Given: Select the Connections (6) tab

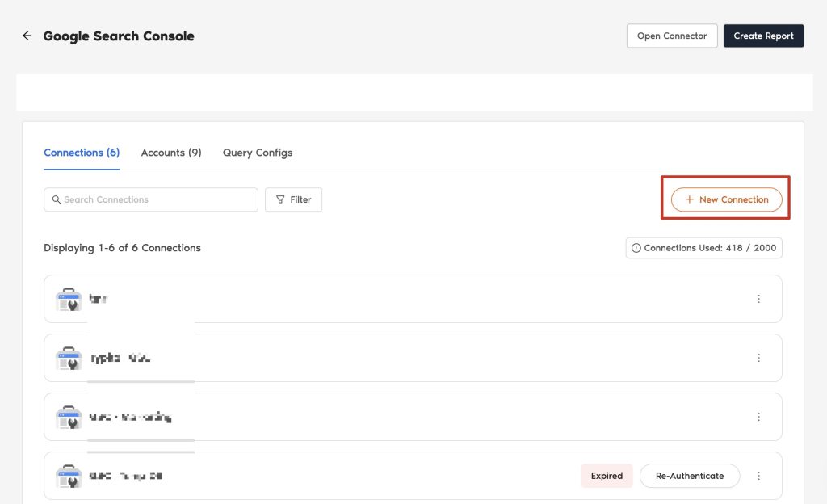Looking at the screenshot, I should coord(82,153).
